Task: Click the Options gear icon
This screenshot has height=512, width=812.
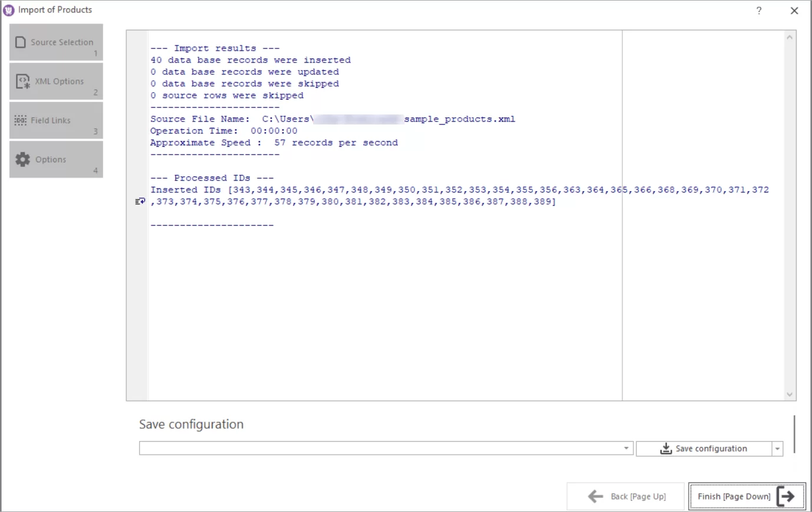Action: 22,158
